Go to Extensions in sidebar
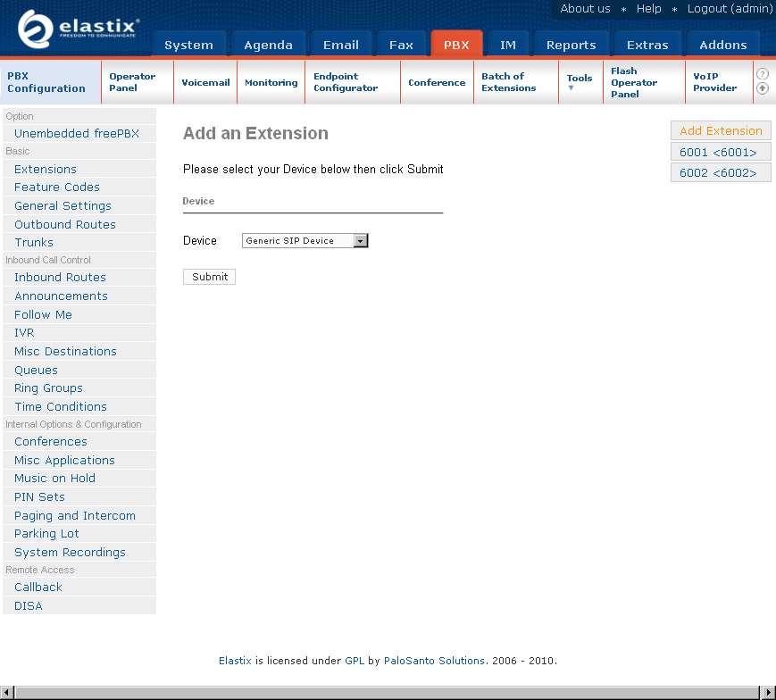 (x=79, y=169)
